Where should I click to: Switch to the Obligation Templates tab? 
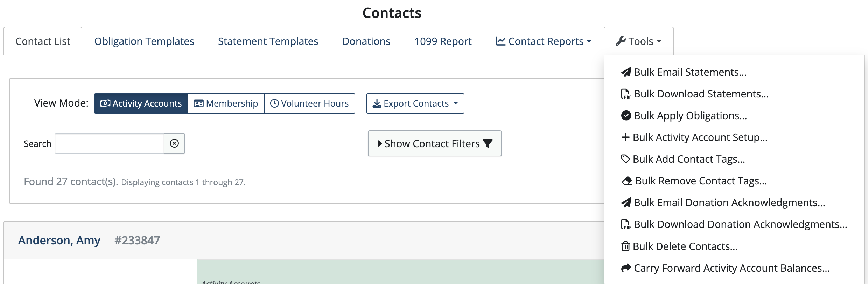(144, 41)
